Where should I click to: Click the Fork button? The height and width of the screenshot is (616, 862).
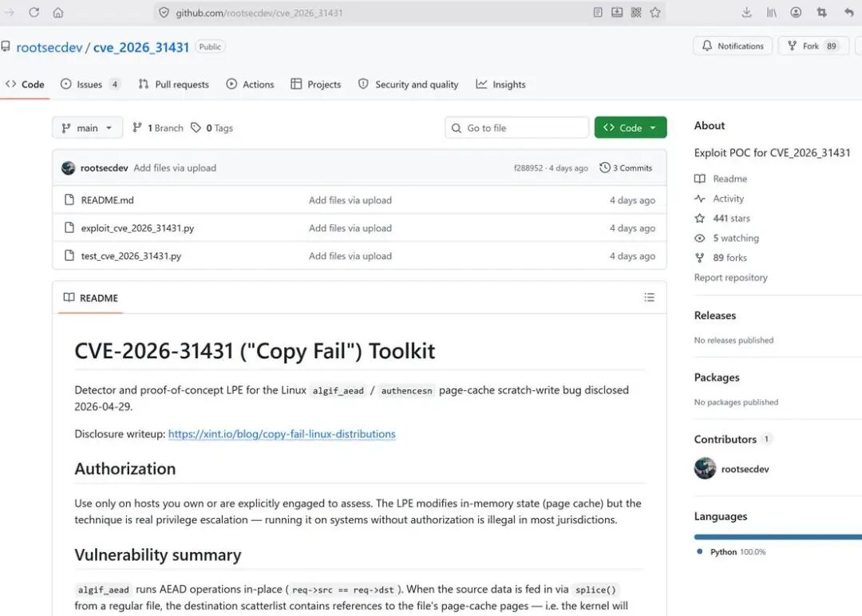tap(813, 45)
